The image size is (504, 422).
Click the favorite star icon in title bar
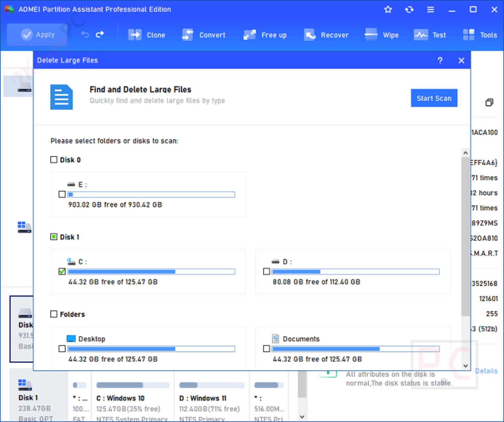[x=388, y=10]
